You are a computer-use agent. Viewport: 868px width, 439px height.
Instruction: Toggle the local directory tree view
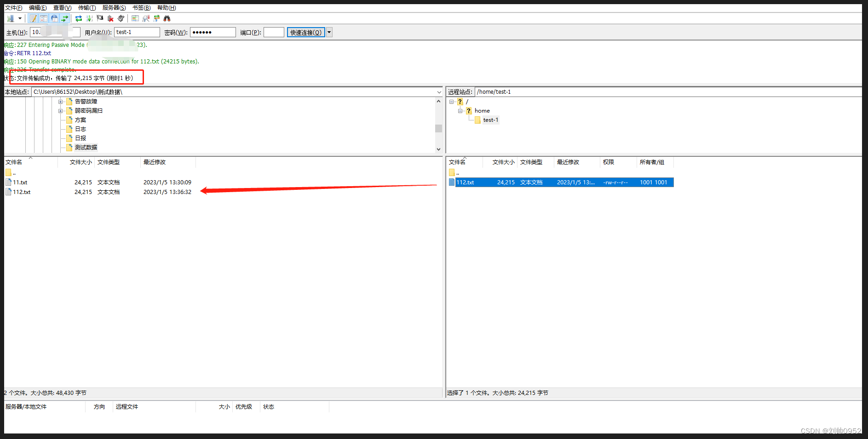click(x=44, y=18)
